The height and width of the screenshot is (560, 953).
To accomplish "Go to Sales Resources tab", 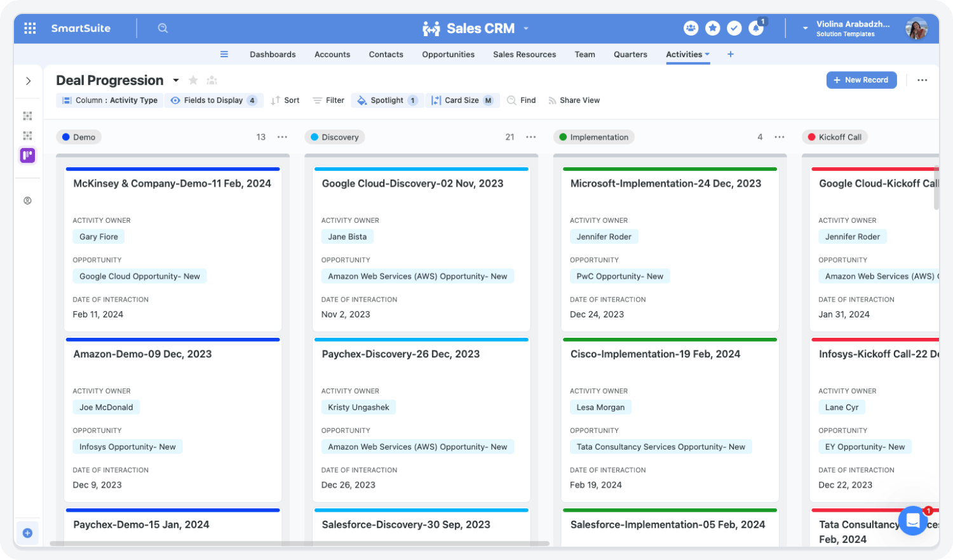I will tap(525, 55).
